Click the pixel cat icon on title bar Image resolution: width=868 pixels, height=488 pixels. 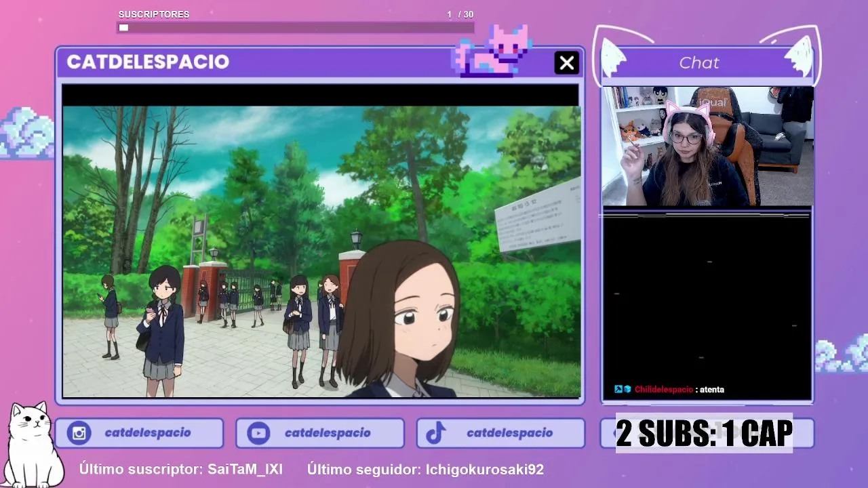coord(492,50)
